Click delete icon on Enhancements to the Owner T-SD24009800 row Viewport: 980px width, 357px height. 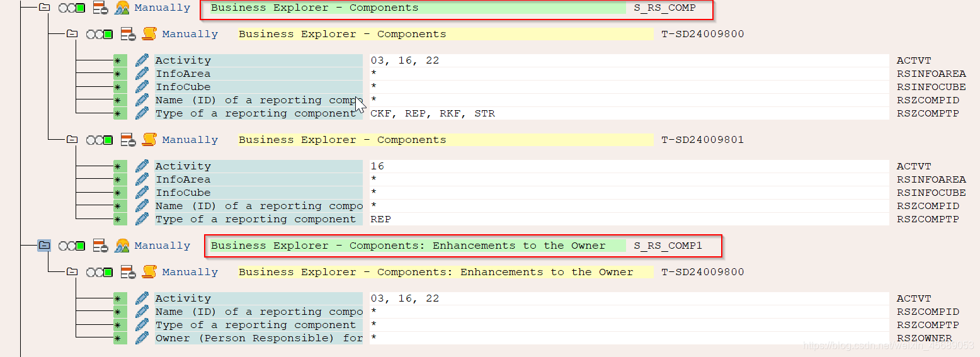pyautogui.click(x=128, y=272)
